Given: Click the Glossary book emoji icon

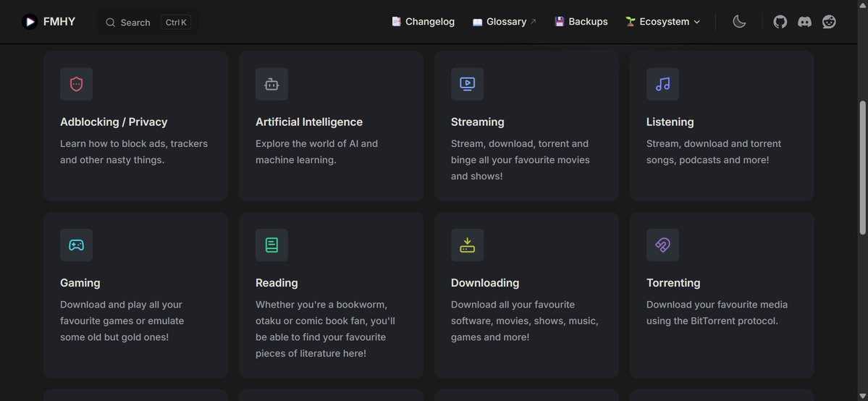Looking at the screenshot, I should click(x=477, y=22).
